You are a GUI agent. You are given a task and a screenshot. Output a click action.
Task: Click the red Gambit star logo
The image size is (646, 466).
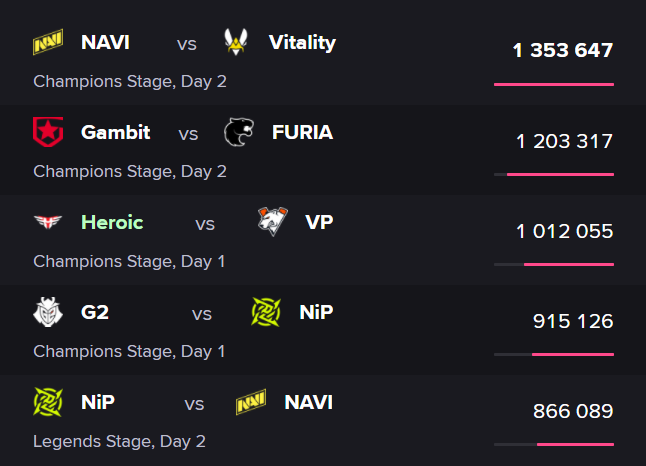coord(48,132)
